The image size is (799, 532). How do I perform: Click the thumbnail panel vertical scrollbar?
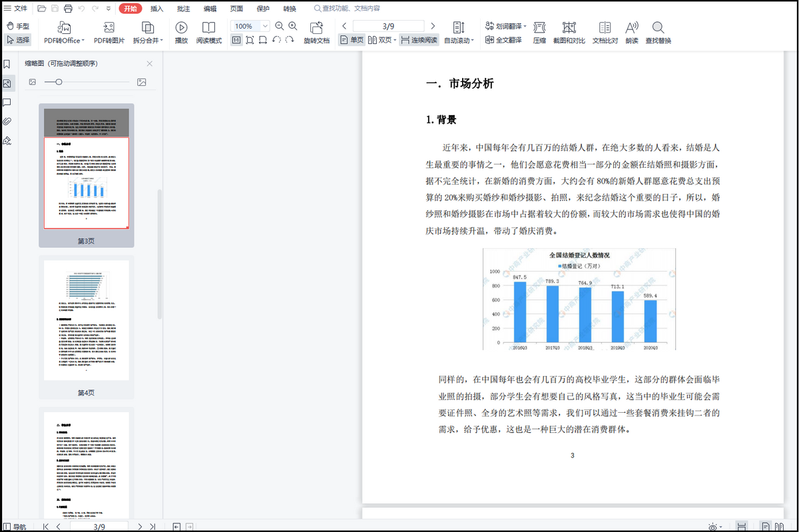[x=159, y=254]
